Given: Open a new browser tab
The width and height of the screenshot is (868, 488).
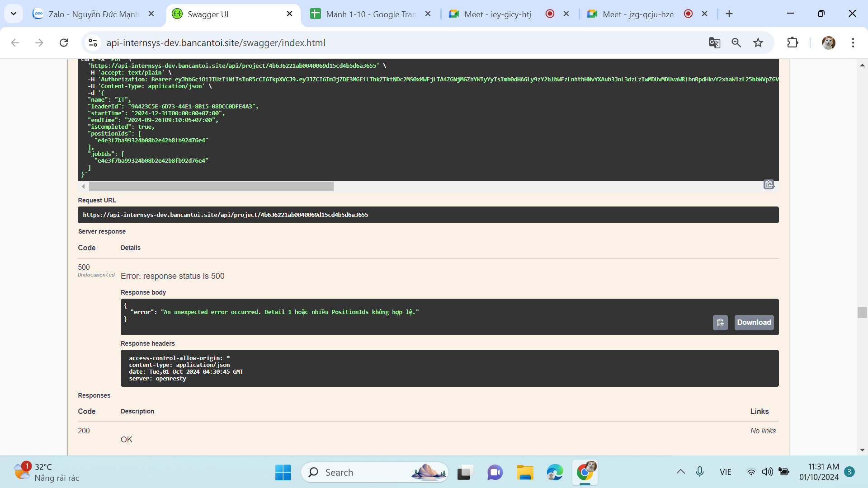Looking at the screenshot, I should (x=729, y=14).
